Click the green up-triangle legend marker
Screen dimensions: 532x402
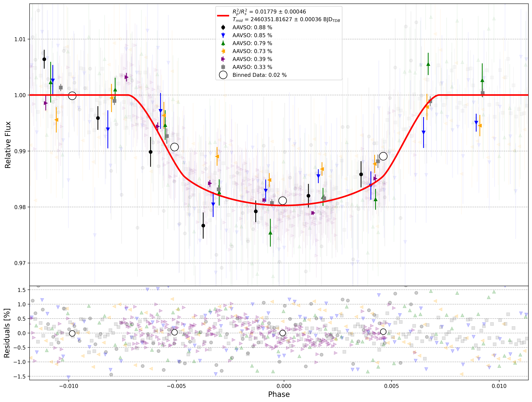pyautogui.click(x=223, y=43)
